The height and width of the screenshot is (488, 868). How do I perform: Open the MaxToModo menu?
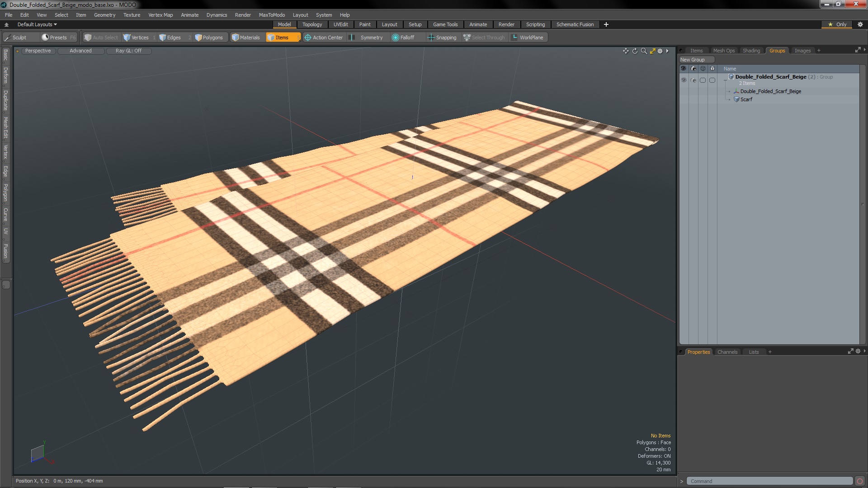click(x=272, y=15)
